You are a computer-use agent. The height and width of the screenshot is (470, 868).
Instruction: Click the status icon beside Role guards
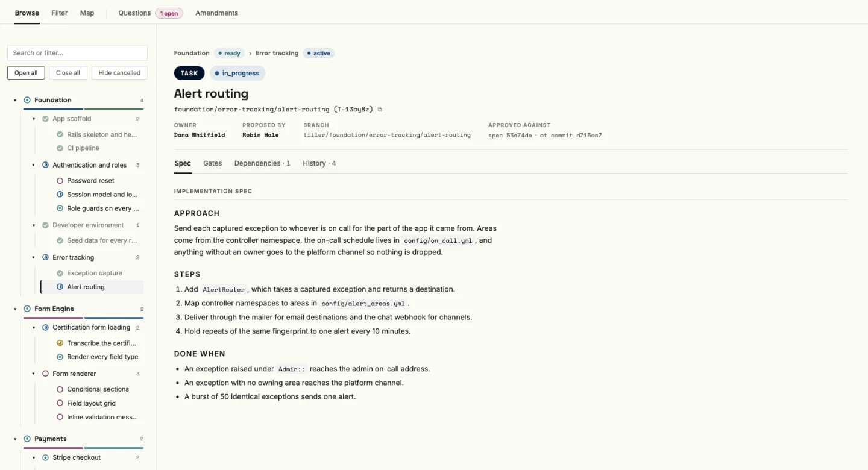[x=60, y=208]
